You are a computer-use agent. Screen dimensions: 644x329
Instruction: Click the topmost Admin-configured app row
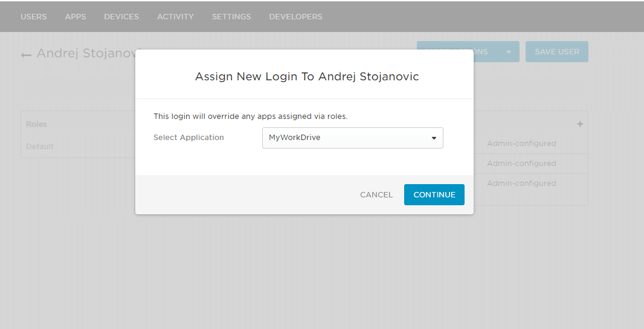521,144
